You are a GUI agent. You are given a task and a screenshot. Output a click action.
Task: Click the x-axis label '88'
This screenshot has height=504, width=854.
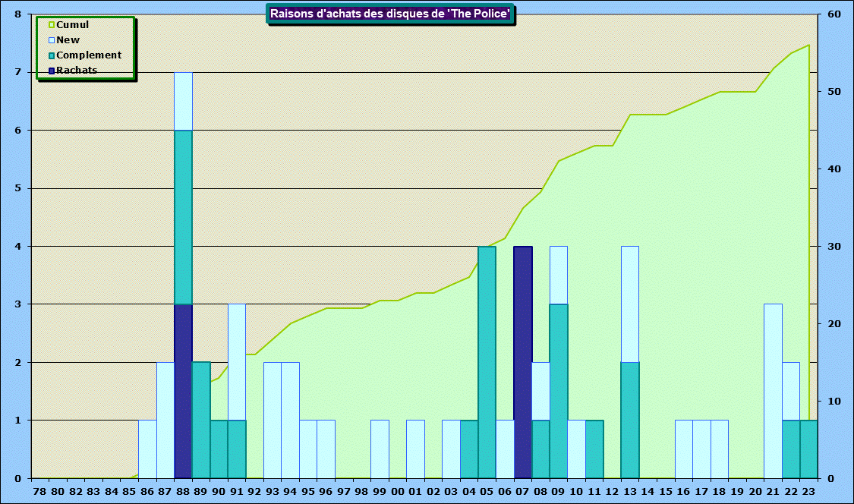click(183, 492)
